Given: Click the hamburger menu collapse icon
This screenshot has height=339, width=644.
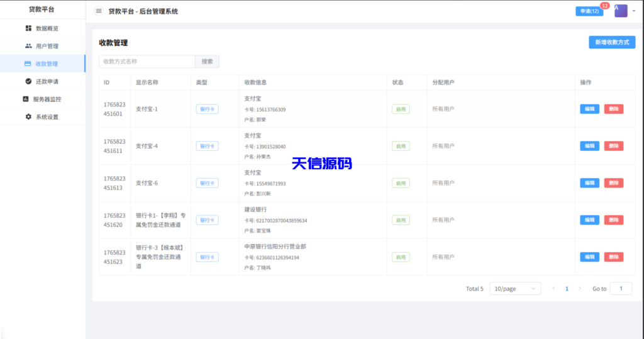Looking at the screenshot, I should tap(99, 11).
